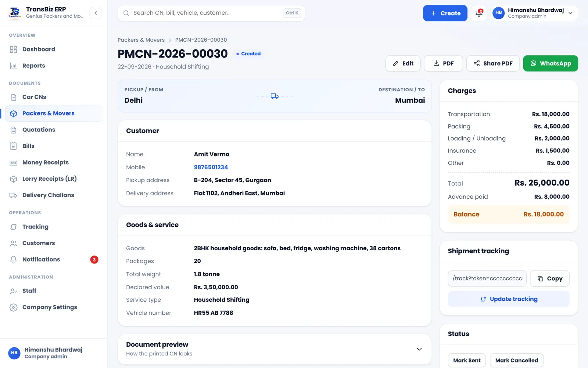Open the Himanshu Bhardwaj user menu dropdown
The image size is (588, 368).
(534, 13)
